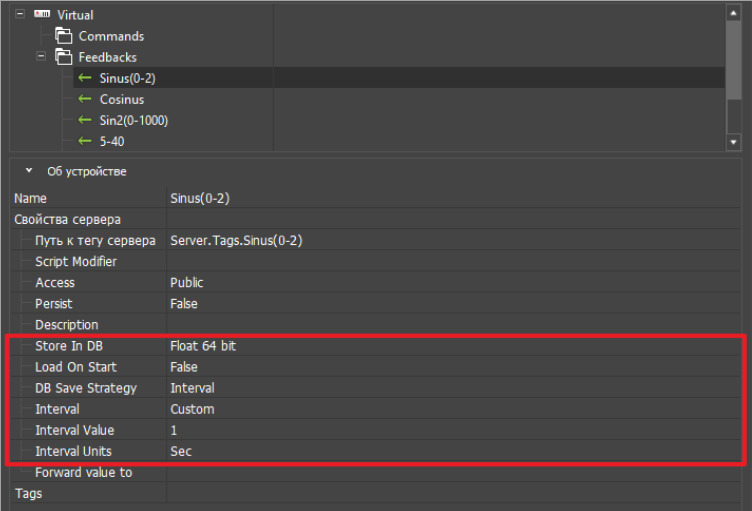Click the green arrow icon beside Cosinus
This screenshot has width=752, height=511.
click(85, 99)
